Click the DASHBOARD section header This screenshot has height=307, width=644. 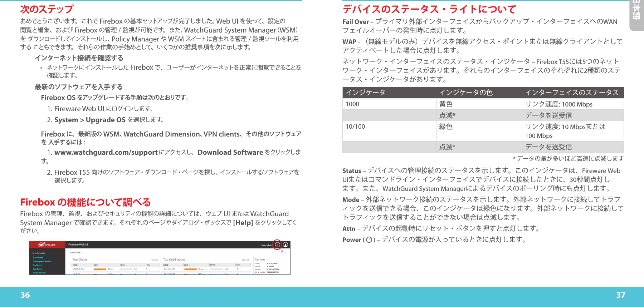[38, 253]
